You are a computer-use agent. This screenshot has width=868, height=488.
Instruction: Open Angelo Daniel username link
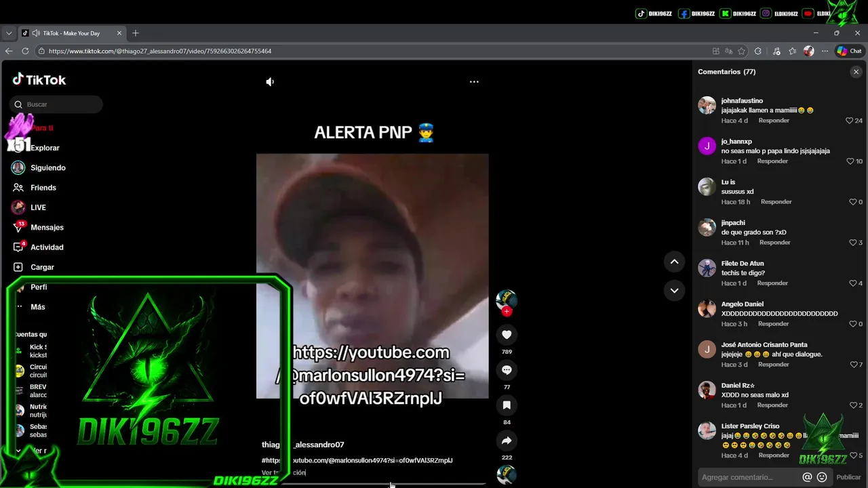(742, 304)
